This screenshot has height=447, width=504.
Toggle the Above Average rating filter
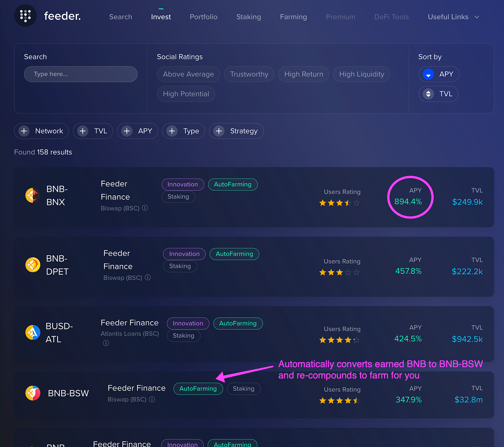point(188,74)
